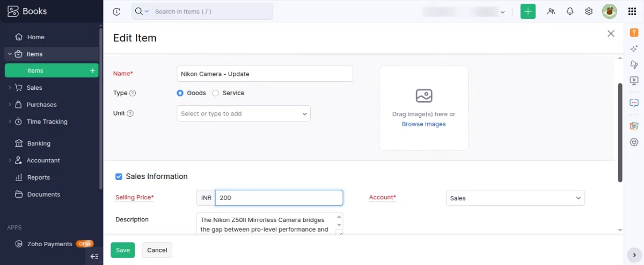Image resolution: width=644 pixels, height=265 pixels.
Task: Close the Edit Item form
Action: click(x=611, y=33)
